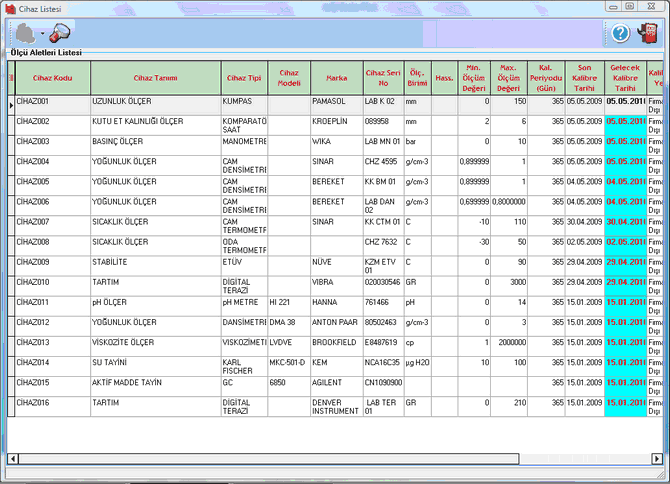
Task: Click the KUMPAS device type cell
Action: click(x=244, y=105)
